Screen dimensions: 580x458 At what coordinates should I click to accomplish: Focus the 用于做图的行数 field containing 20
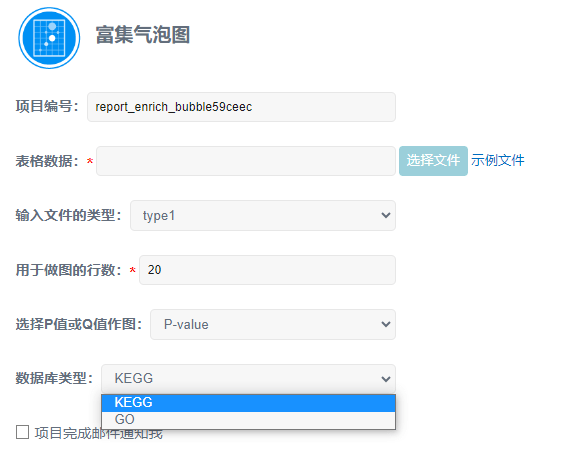click(x=267, y=270)
